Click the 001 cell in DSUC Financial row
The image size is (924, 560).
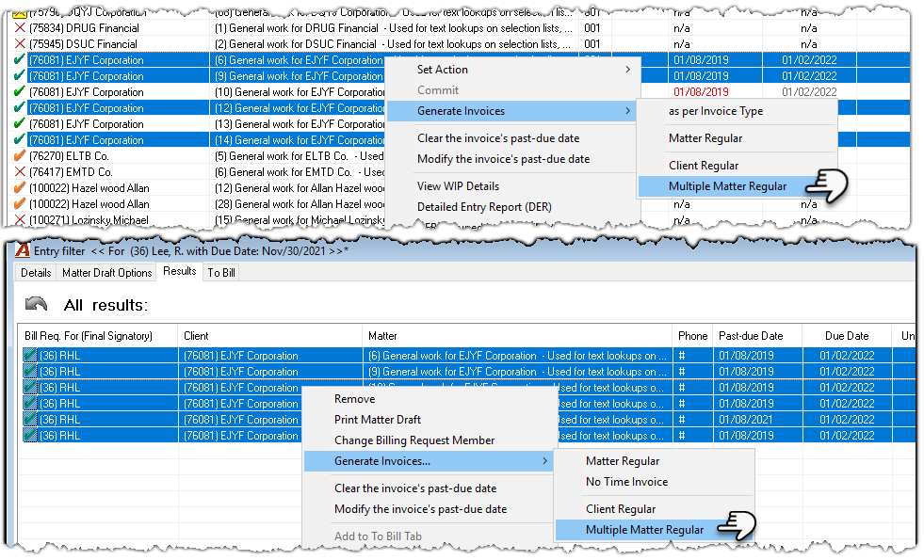click(x=592, y=43)
